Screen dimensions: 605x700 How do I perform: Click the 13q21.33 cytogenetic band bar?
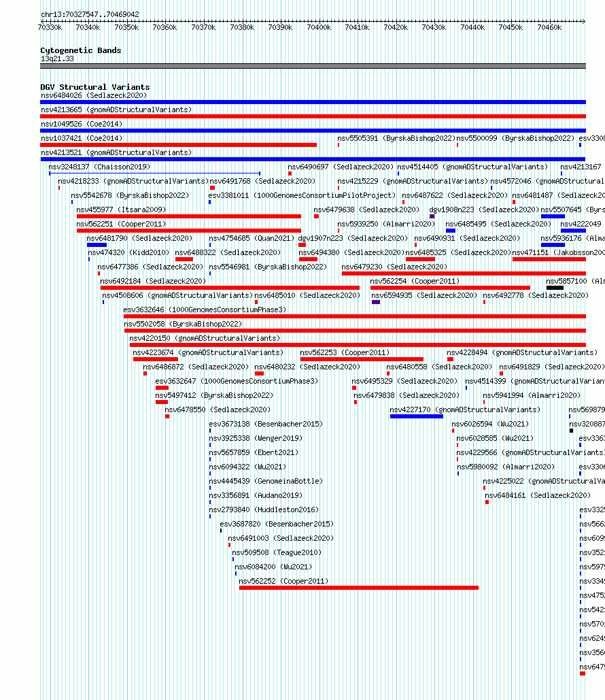[x=313, y=66]
